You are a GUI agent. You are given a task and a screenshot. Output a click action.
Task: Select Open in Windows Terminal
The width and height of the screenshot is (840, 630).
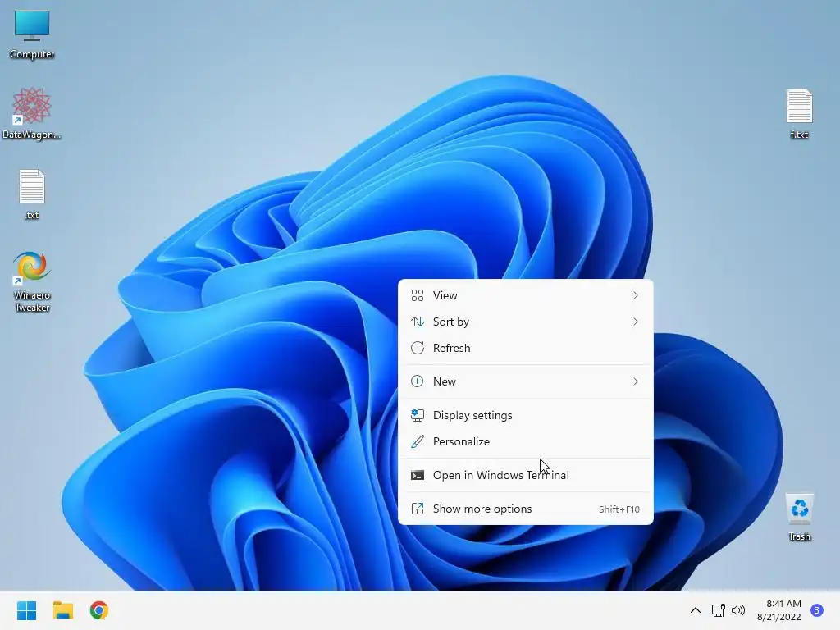pos(526,476)
